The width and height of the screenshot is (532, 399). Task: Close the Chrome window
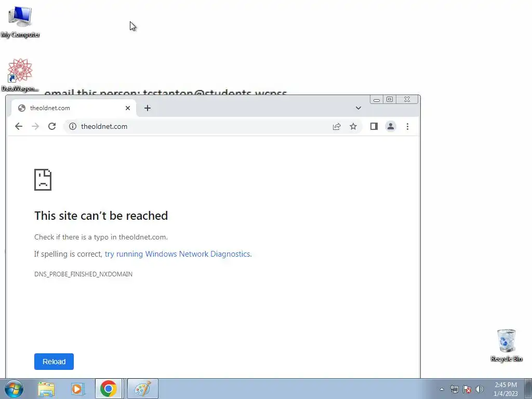coord(407,99)
